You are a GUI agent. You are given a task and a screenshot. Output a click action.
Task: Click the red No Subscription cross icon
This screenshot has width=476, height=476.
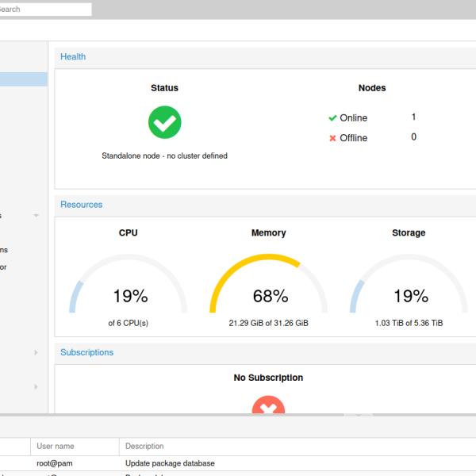click(x=268, y=407)
